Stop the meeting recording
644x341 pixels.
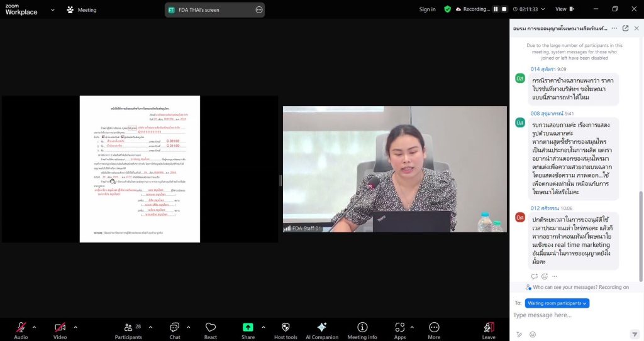pyautogui.click(x=504, y=9)
